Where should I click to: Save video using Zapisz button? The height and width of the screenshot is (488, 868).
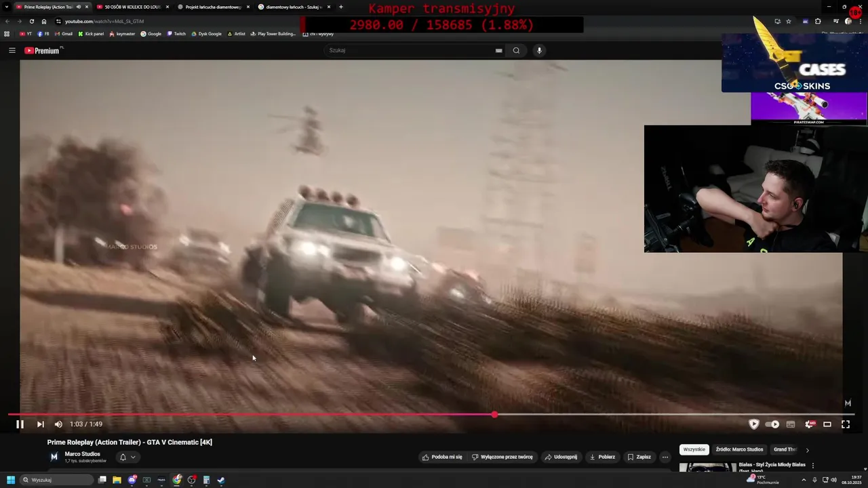(x=639, y=457)
